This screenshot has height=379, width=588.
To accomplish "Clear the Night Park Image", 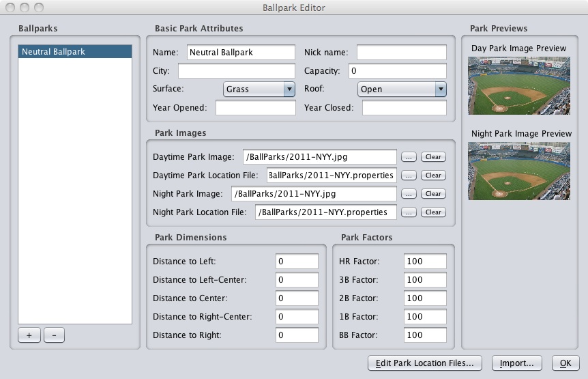I will click(x=433, y=194).
